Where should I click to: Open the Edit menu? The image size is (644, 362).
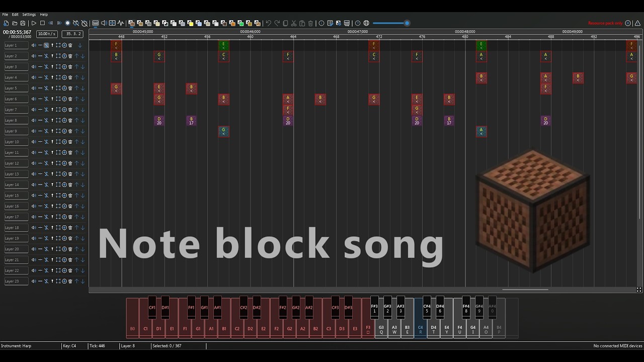pos(15,15)
